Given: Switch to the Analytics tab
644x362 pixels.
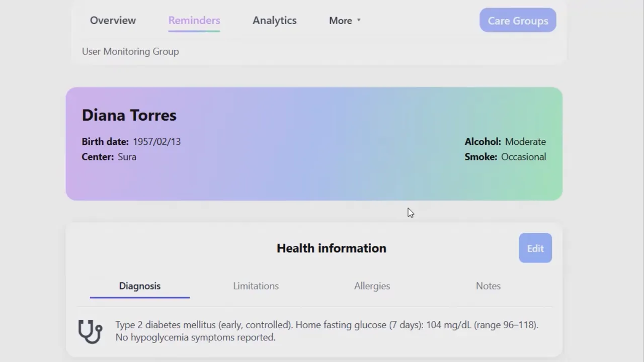Looking at the screenshot, I should pyautogui.click(x=274, y=20).
